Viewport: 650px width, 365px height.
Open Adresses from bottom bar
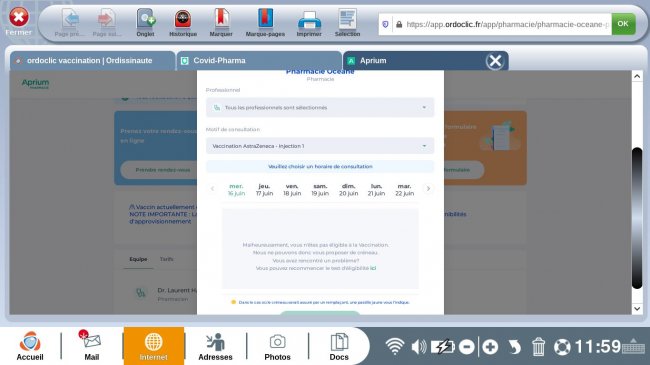tap(215, 346)
